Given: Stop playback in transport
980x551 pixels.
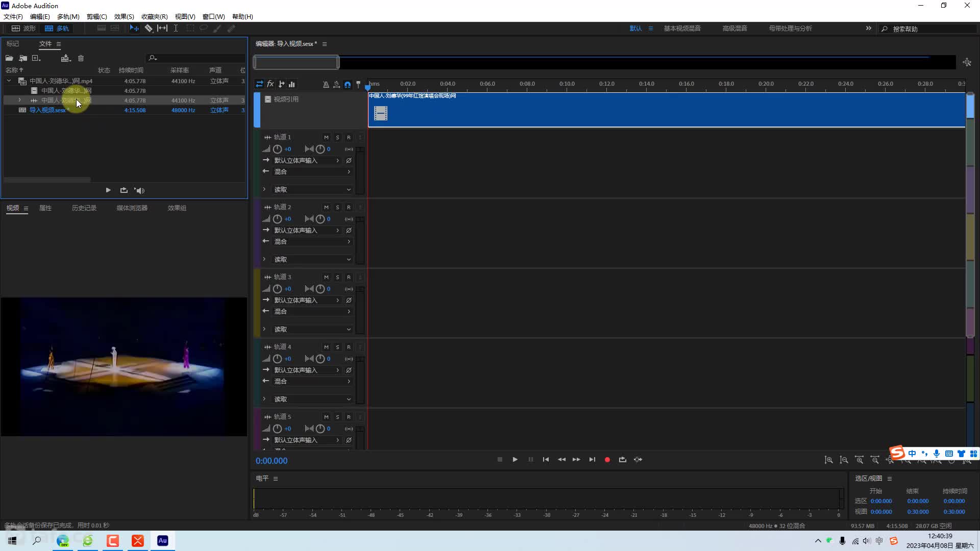Looking at the screenshot, I should pyautogui.click(x=500, y=460).
